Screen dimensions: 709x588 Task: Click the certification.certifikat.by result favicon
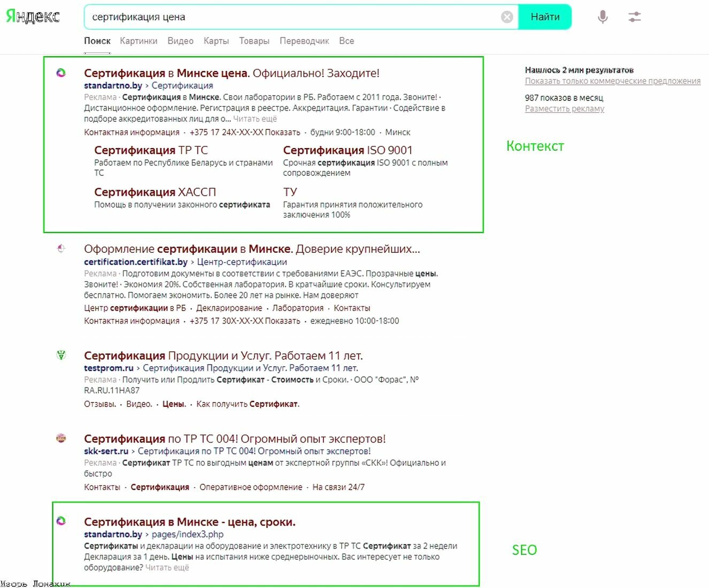60,248
